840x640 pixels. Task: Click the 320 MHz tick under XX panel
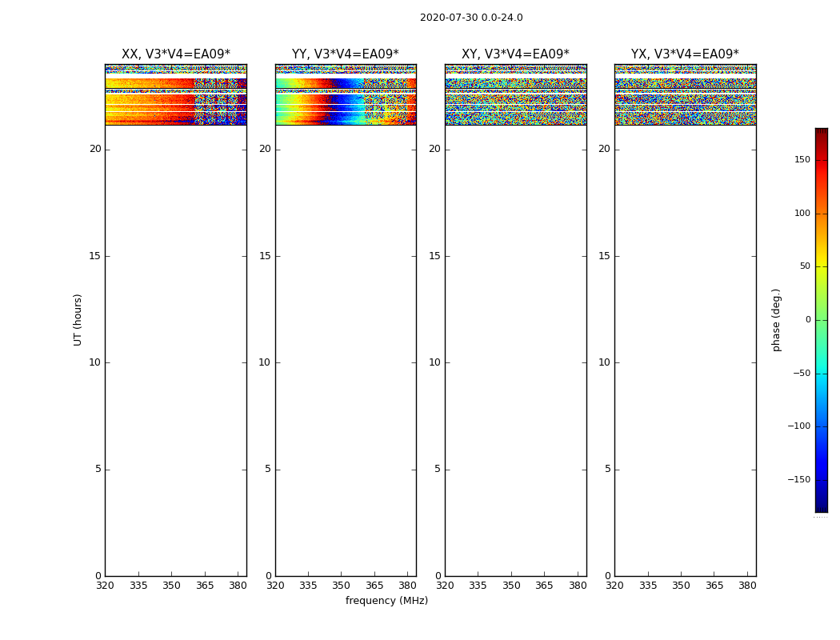pyautogui.click(x=105, y=586)
